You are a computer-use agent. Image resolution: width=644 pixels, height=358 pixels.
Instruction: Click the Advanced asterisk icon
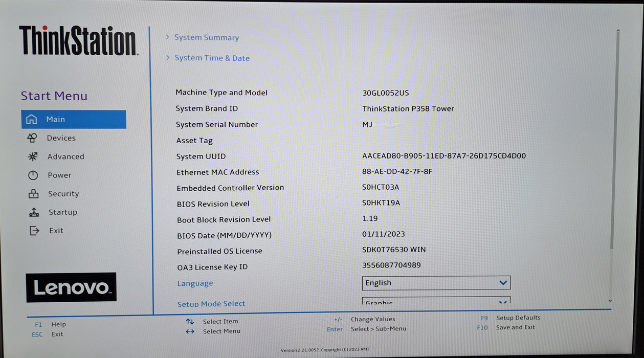[32, 156]
